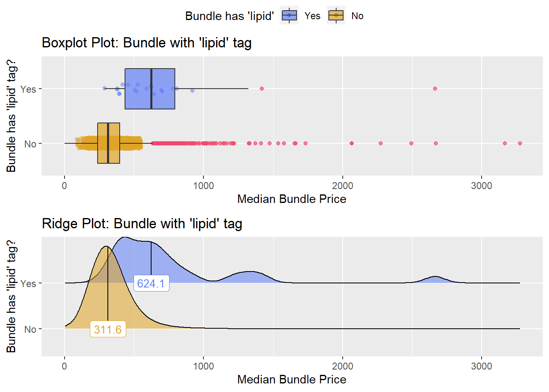Image resolution: width=549 pixels, height=392 pixels.
Task: Click the 2000 tick label on boxplot axis
Action: click(x=343, y=186)
